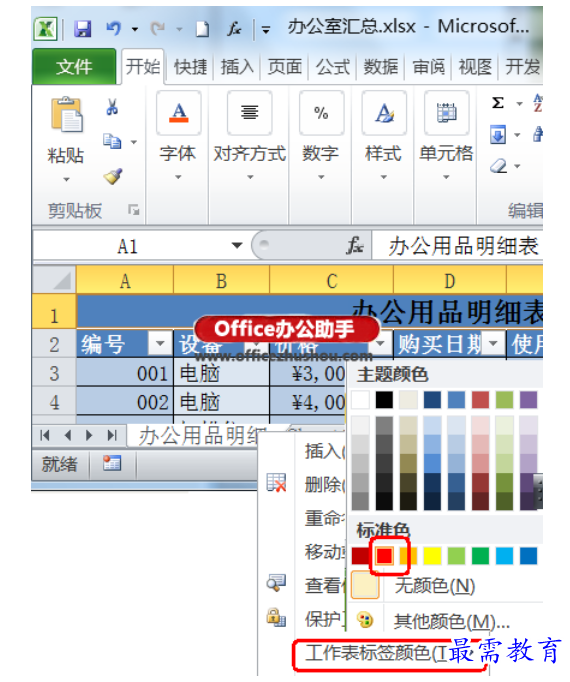Expand the clipboard group dialog launcher
The image size is (570, 682).
coord(133,210)
